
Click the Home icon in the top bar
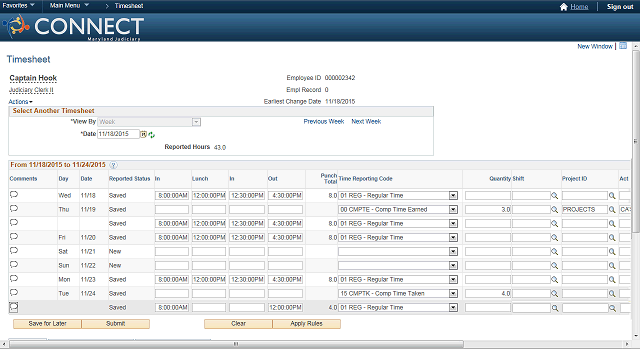point(564,7)
